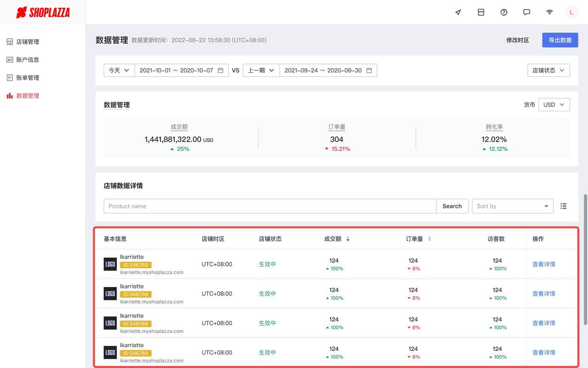Click 查看详情 in the second row
This screenshot has width=588, height=368.
click(544, 293)
